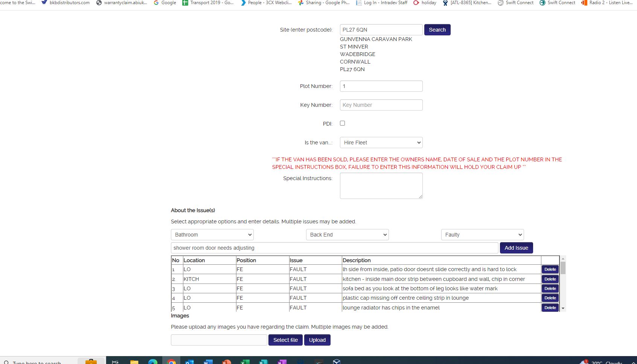The image size is (637, 364).
Task: Open the People - 3CX Webclient bookmark
Action: coord(266,3)
